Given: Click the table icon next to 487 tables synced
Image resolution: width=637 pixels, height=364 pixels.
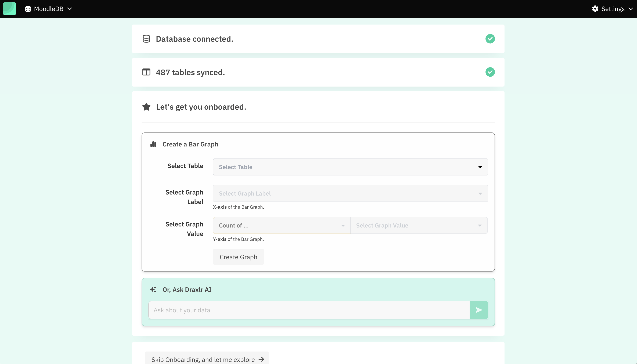Looking at the screenshot, I should [x=146, y=72].
